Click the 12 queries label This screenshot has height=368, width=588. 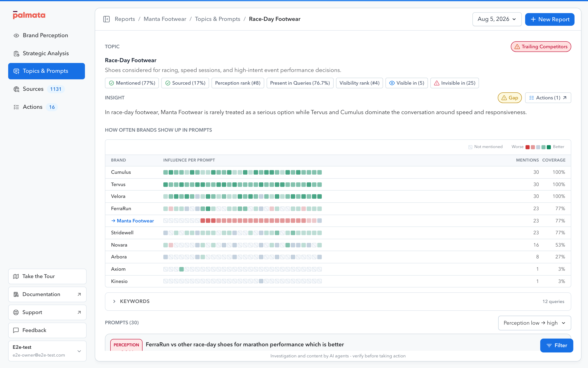[x=553, y=302]
